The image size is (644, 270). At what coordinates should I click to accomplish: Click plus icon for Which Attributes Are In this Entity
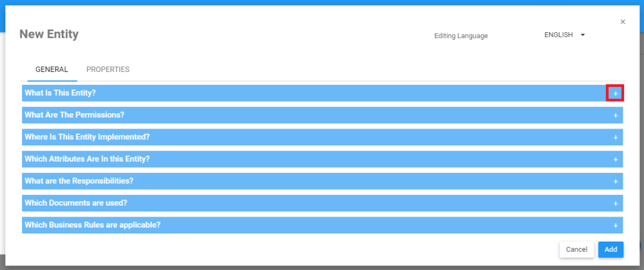pos(615,159)
